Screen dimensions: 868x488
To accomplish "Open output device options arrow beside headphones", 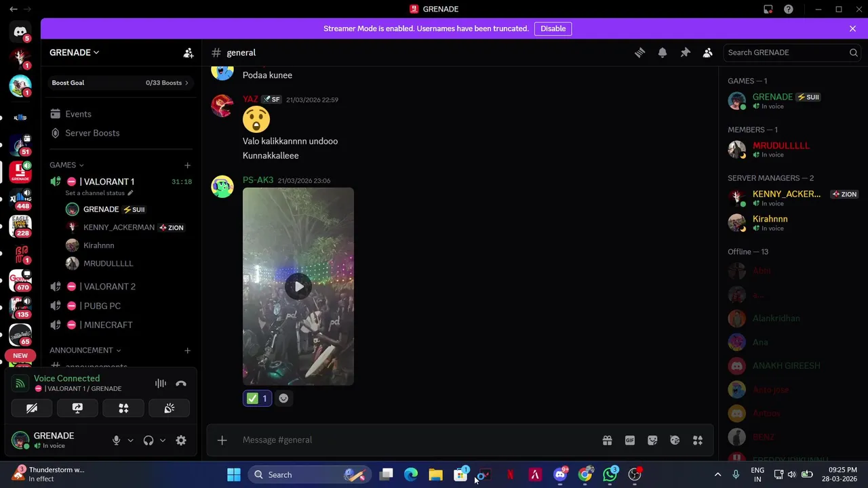I will click(x=163, y=441).
